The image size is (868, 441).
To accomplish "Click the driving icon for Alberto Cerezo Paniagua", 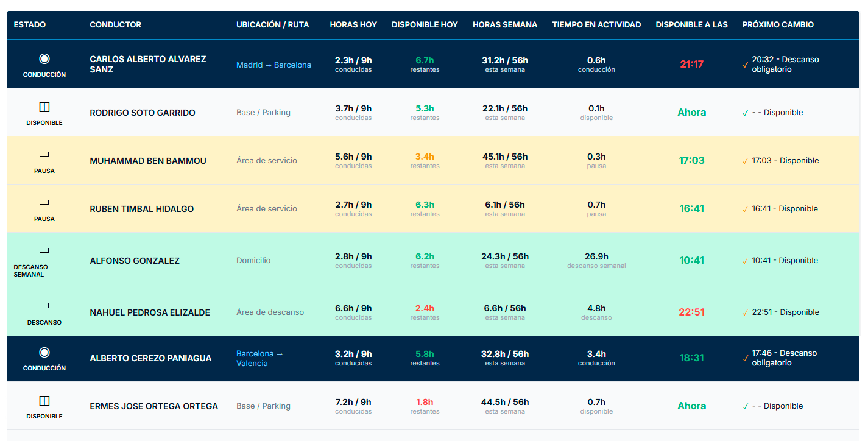I will (x=44, y=353).
